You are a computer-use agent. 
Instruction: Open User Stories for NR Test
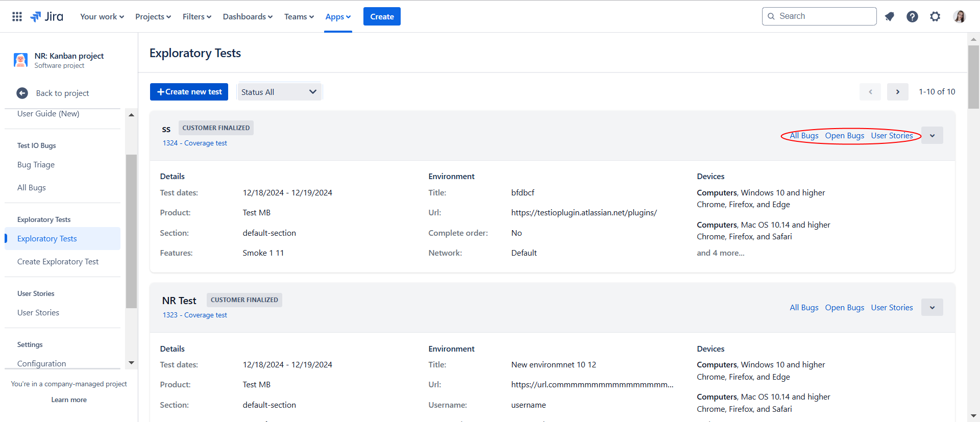tap(892, 308)
